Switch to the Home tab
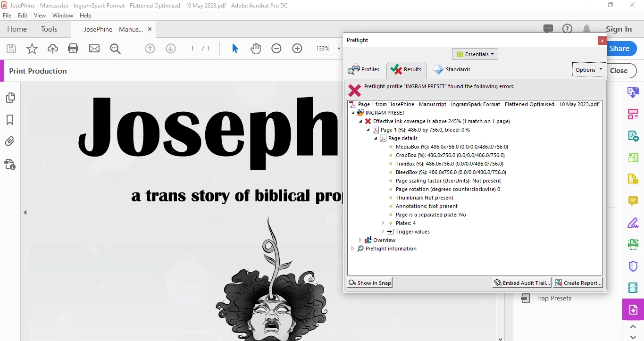Viewport: 644px width, 341px height. click(17, 29)
